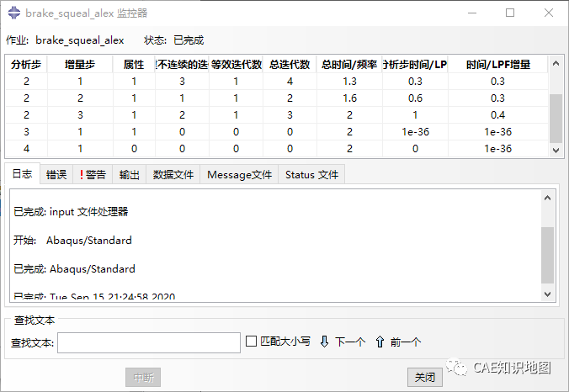Viewport: 569px width, 392px height.
Task: Click the total time cell 1.6
Action: tap(349, 98)
